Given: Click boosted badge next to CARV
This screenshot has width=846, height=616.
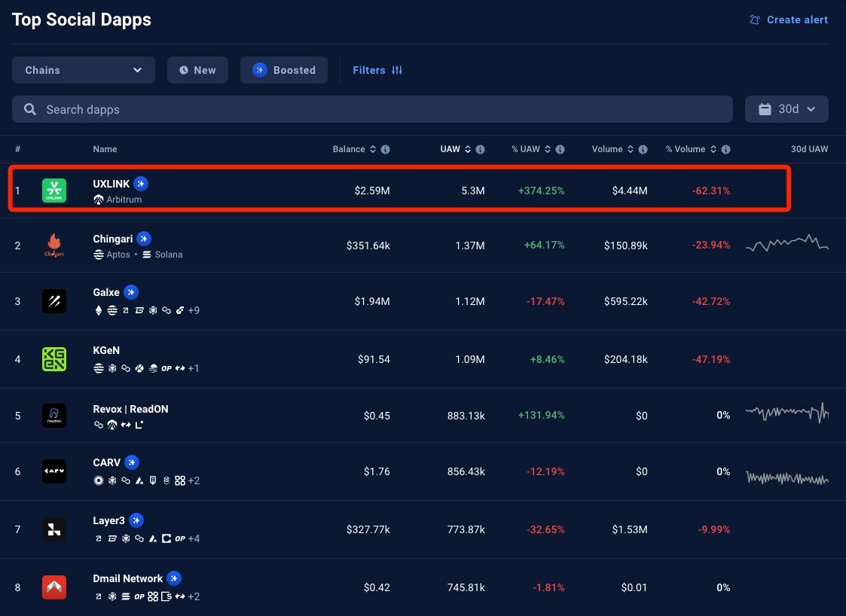Looking at the screenshot, I should coord(132,462).
